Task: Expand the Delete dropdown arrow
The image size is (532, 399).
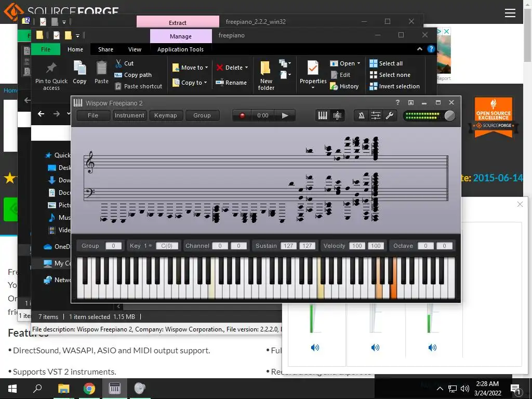Action: tap(246, 68)
